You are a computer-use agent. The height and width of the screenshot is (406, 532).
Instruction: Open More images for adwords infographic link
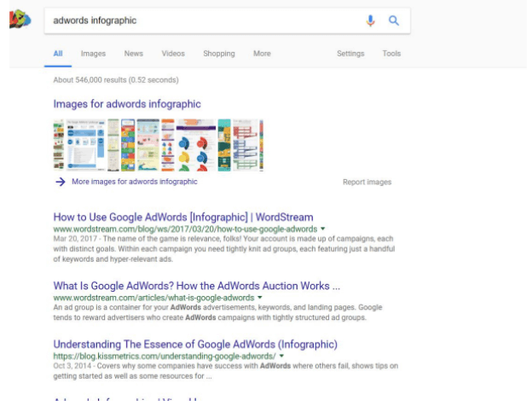pyautogui.click(x=135, y=182)
